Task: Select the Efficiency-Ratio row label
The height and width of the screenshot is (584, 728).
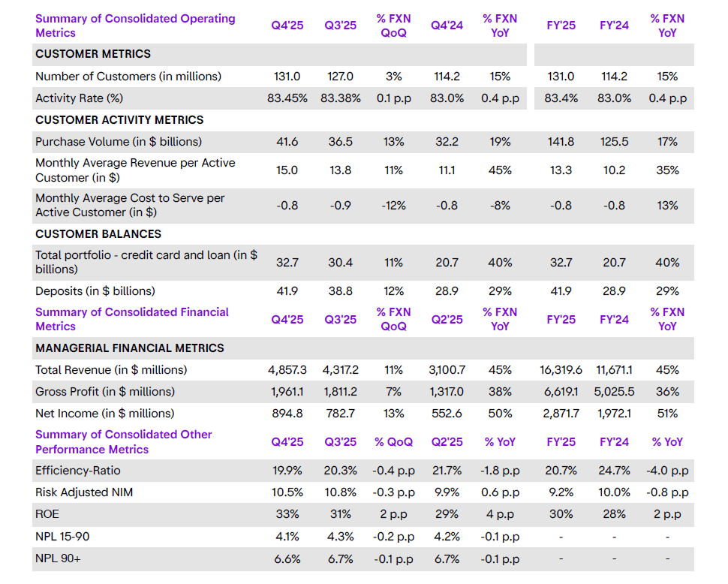Action: [74, 470]
